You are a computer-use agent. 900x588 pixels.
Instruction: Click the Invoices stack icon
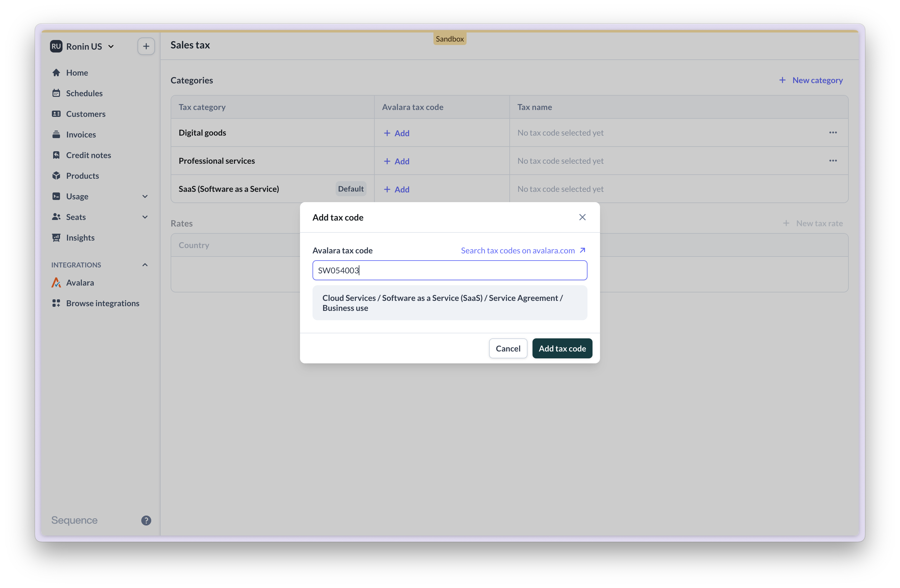[x=56, y=134]
